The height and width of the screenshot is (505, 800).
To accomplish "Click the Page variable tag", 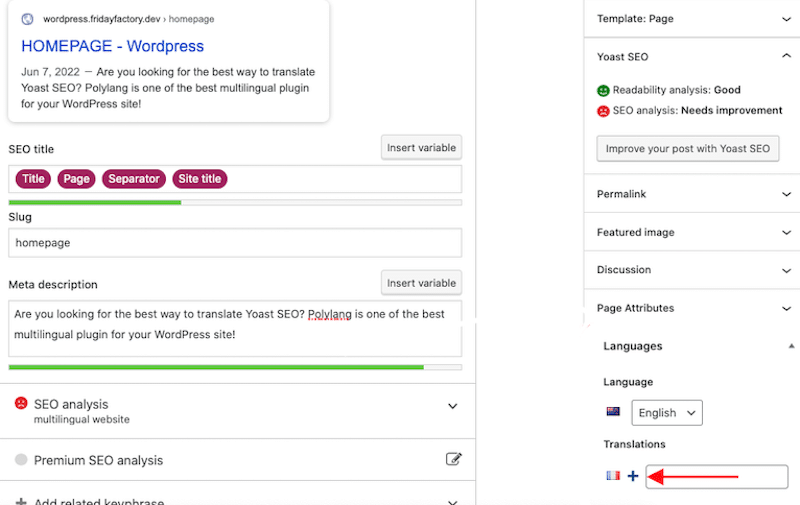I will tap(77, 179).
